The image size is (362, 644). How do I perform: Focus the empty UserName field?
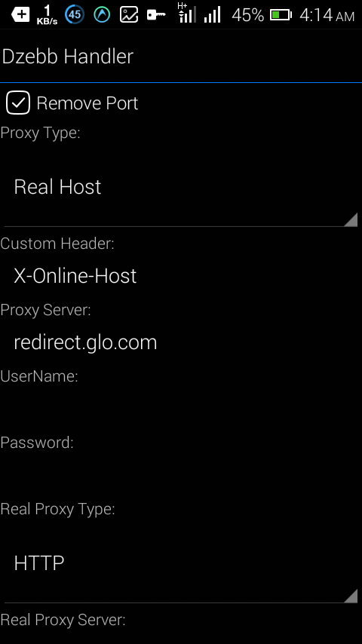tap(181, 409)
